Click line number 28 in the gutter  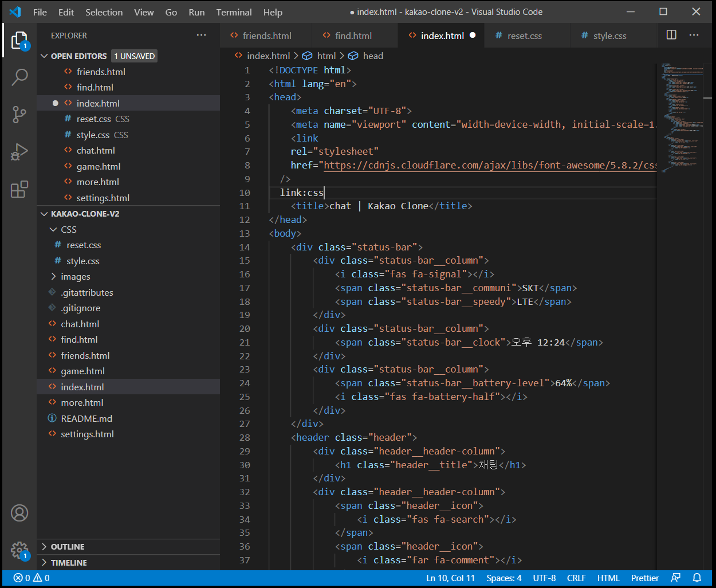tap(245, 438)
